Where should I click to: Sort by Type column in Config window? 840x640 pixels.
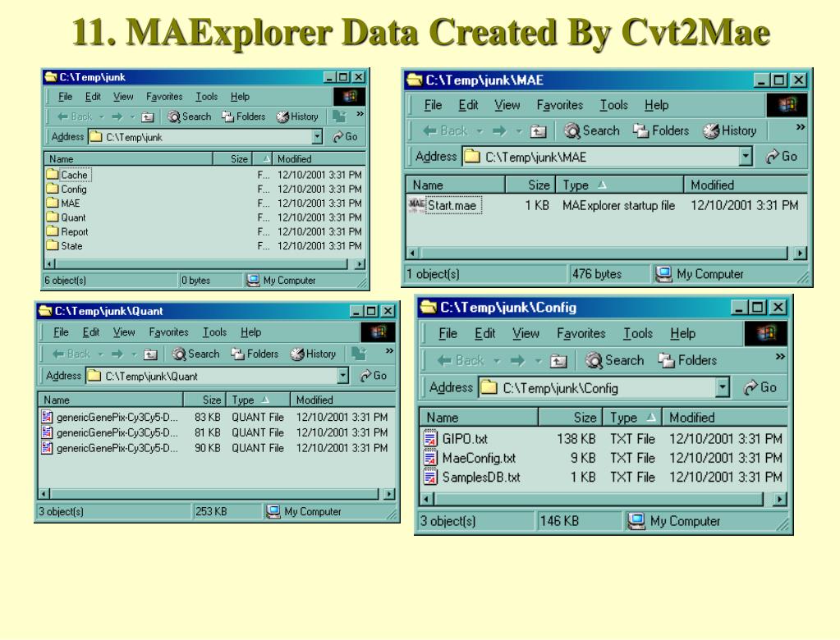(633, 418)
